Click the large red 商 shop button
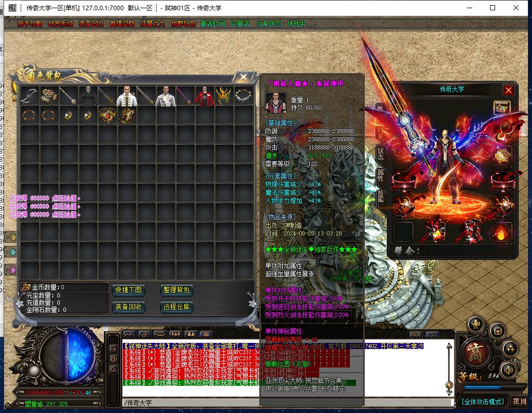Screen dimensions: 532x413 [x=475, y=353]
